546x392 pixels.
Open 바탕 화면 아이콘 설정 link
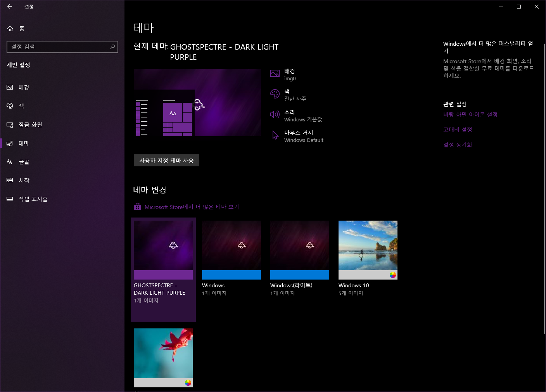click(x=470, y=115)
